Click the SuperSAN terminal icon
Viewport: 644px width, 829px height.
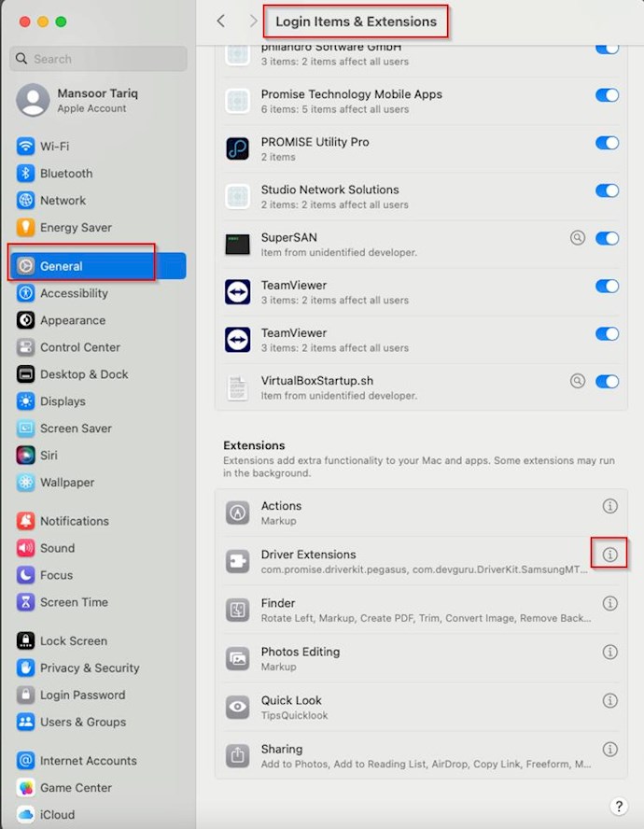point(237,245)
